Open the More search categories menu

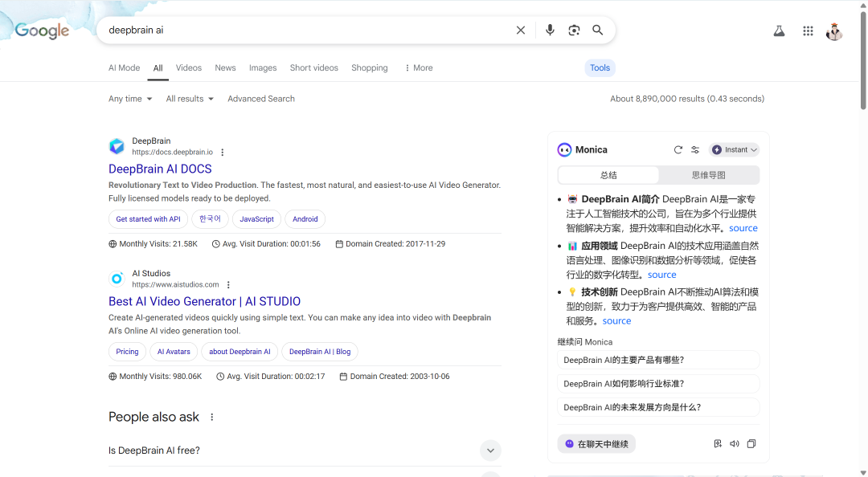pos(419,67)
